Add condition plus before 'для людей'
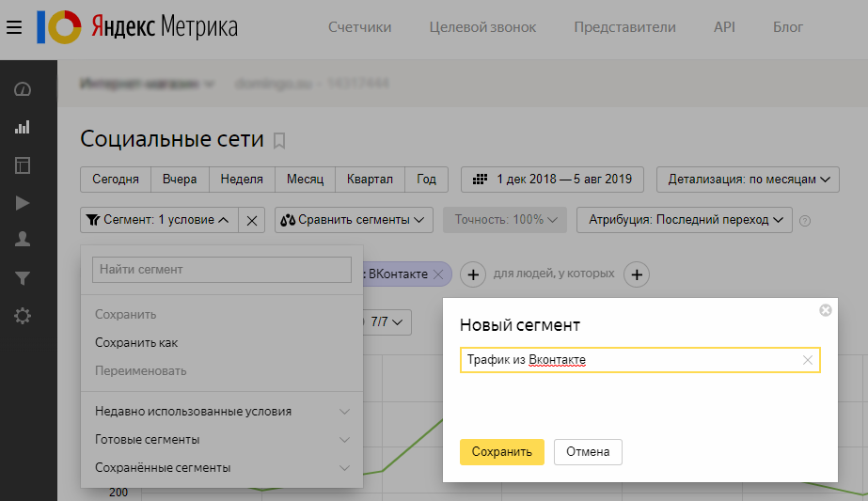The height and width of the screenshot is (501, 868). [473, 274]
